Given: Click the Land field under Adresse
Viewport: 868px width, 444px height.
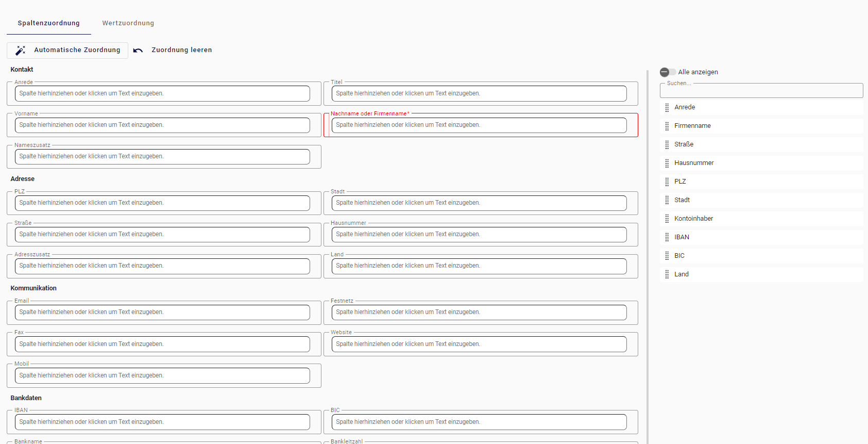Looking at the screenshot, I should [479, 266].
